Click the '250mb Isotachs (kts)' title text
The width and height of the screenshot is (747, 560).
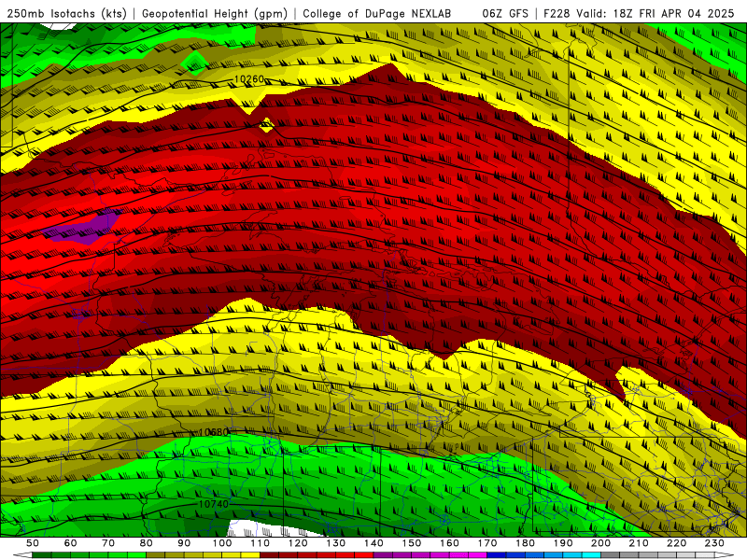pyautogui.click(x=67, y=14)
